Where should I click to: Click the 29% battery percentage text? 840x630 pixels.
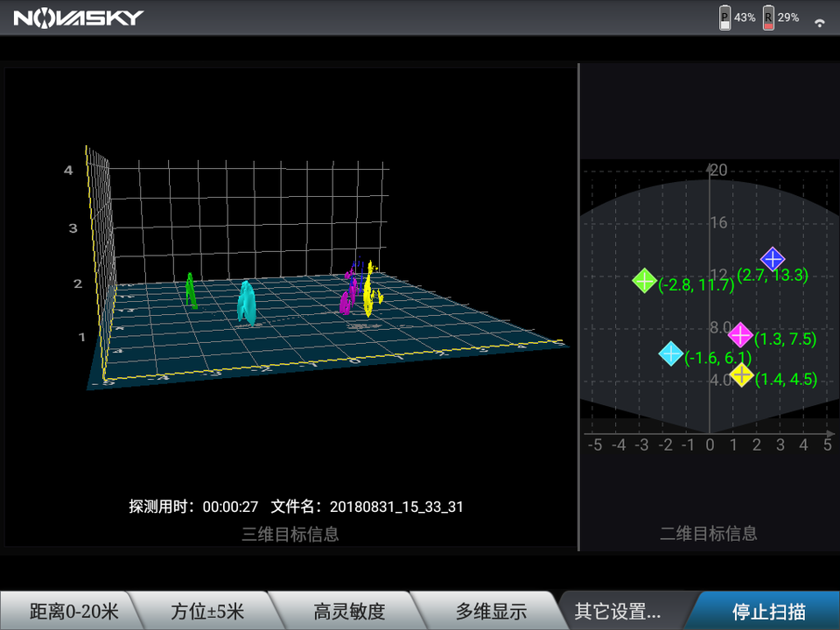click(x=788, y=17)
